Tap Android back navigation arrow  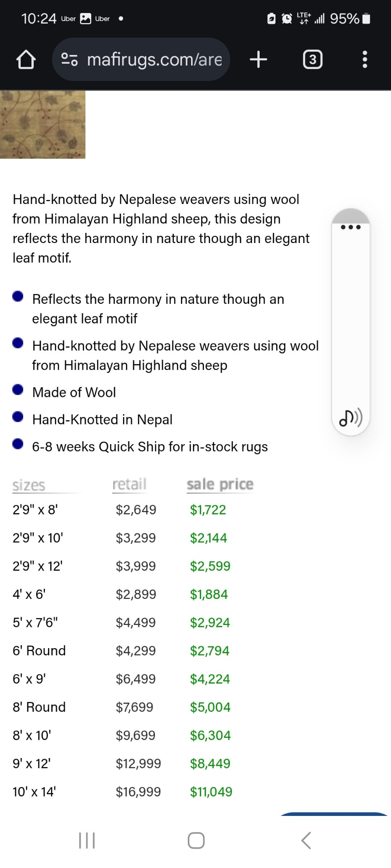tap(306, 841)
